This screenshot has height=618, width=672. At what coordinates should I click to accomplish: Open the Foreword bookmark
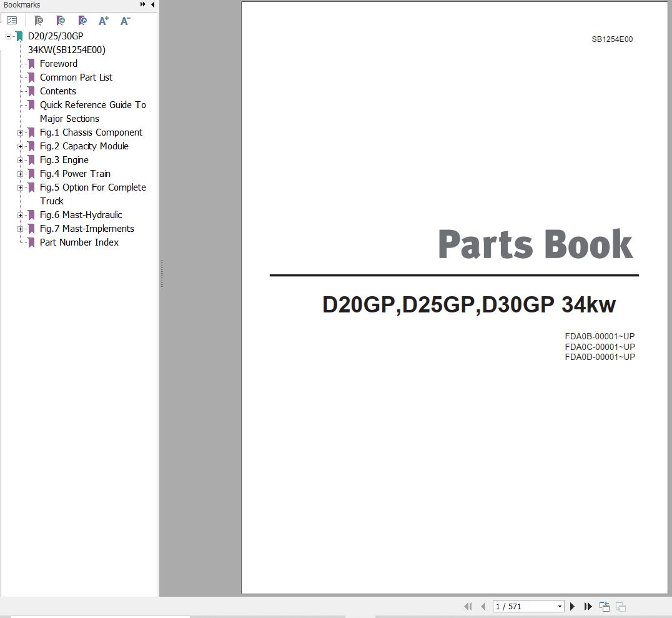(59, 64)
